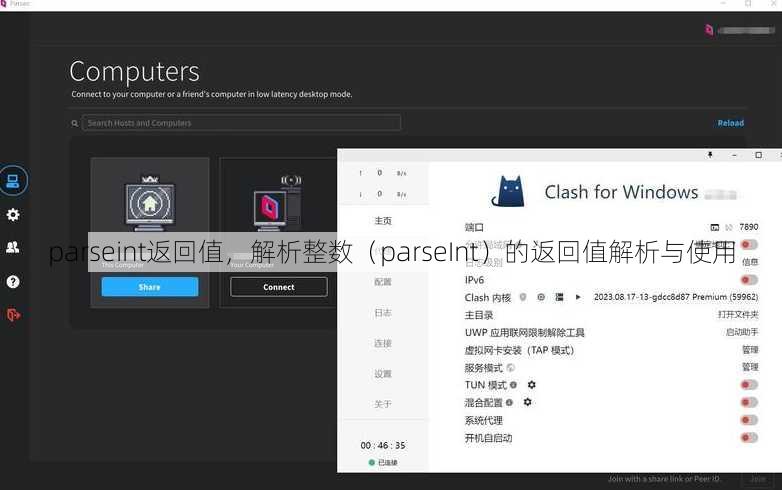
Task: Go to 连接 tab in Clash sidebar
Action: point(383,343)
